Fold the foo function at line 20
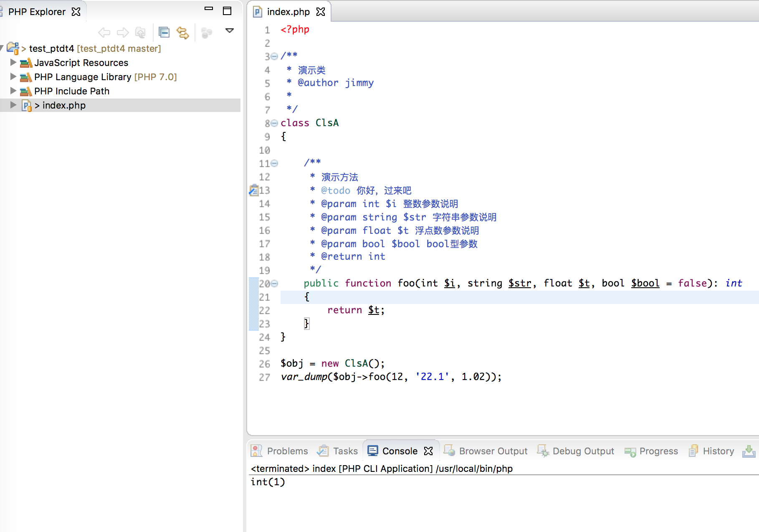The height and width of the screenshot is (532, 759). (x=274, y=284)
